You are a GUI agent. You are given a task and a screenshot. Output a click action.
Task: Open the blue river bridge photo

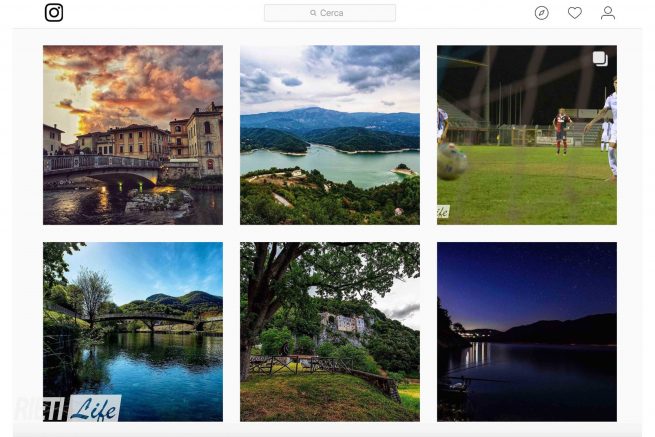(133, 332)
